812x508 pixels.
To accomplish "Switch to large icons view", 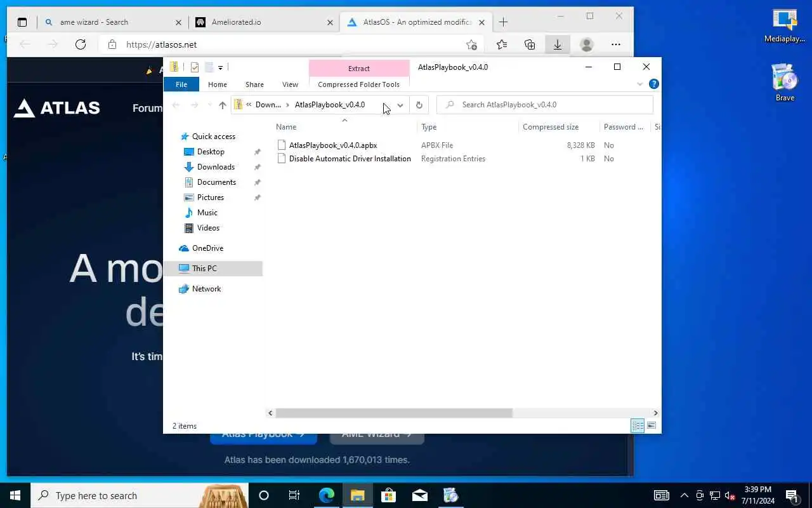I will (x=652, y=426).
